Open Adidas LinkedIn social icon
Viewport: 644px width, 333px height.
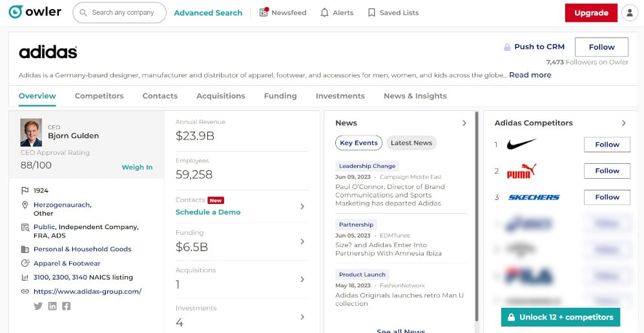[x=52, y=306]
